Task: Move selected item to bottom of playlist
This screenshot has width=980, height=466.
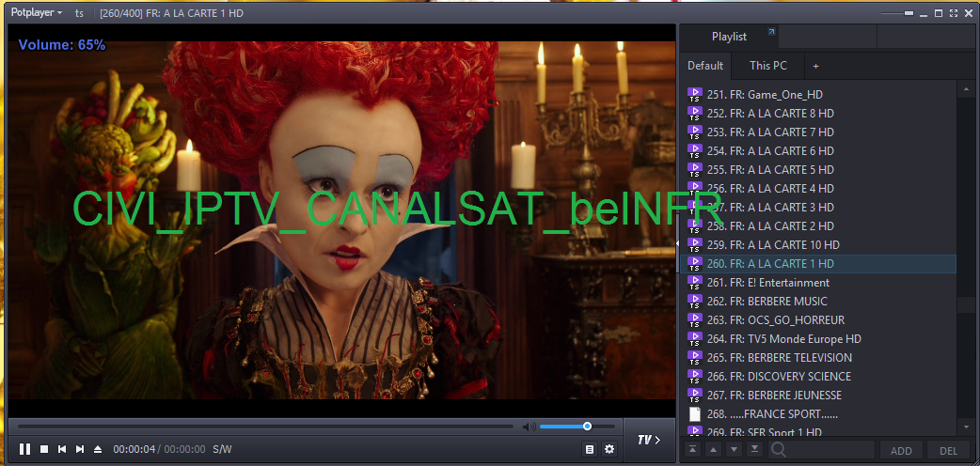Action: pos(753,450)
